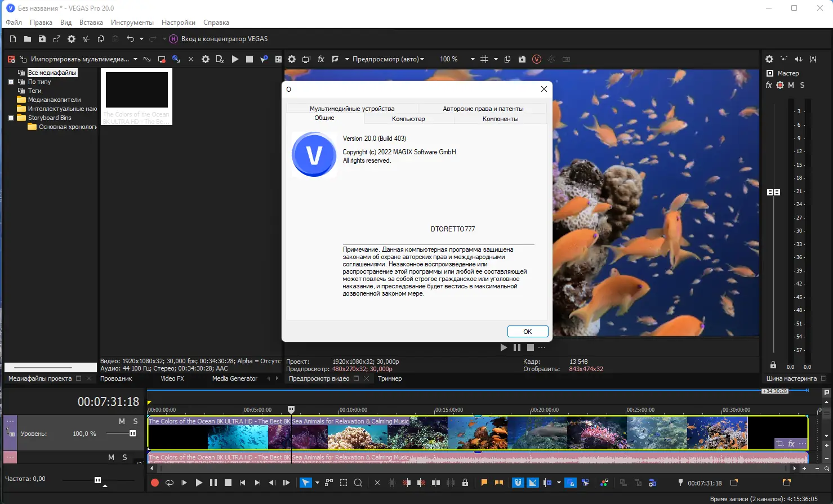Open Video Output FX in preview toolbar
The height and width of the screenshot is (504, 833).
[321, 59]
